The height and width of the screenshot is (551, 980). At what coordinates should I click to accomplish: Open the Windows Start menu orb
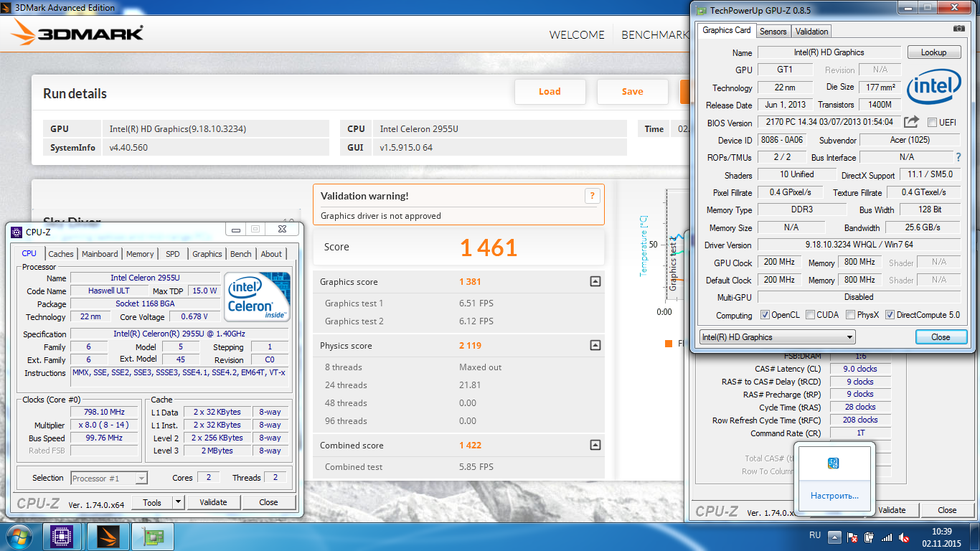(x=19, y=536)
